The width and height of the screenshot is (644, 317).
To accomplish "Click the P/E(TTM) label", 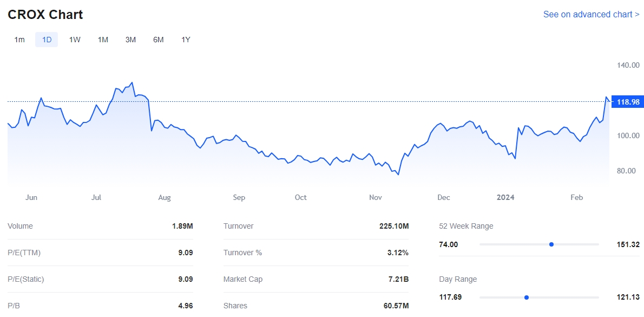I will pos(24,253).
